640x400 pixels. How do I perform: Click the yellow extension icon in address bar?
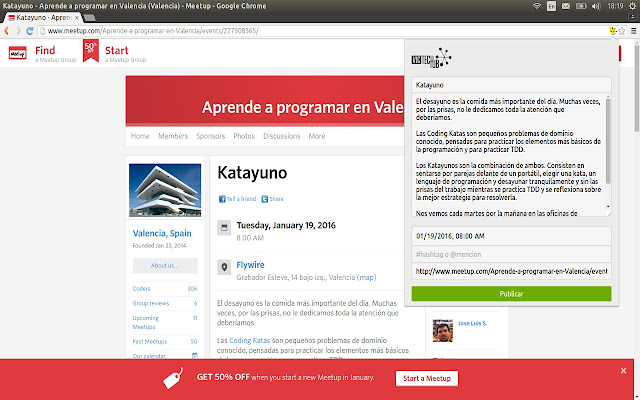click(612, 31)
